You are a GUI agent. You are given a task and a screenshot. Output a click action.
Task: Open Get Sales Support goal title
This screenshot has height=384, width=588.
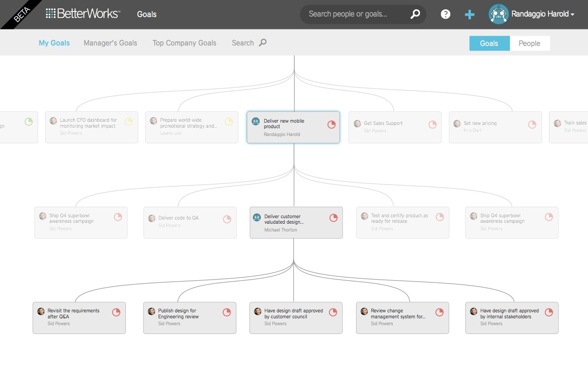coord(383,123)
